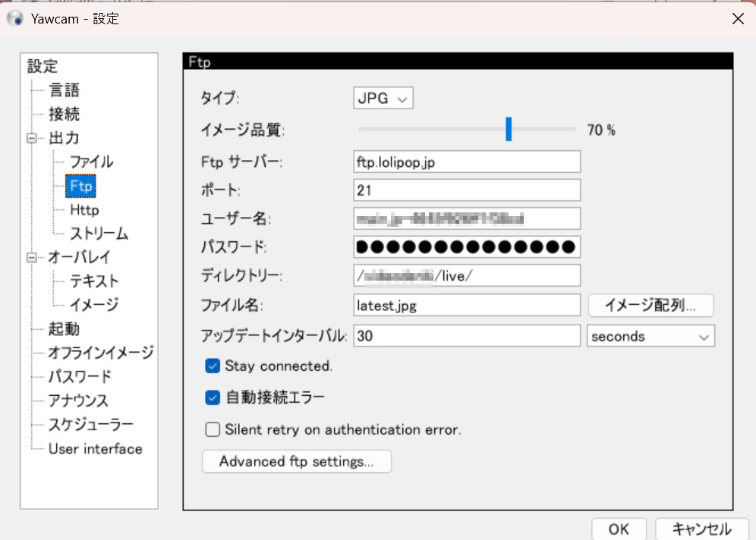
Task: Open ストリーム settings page
Action: click(x=99, y=234)
